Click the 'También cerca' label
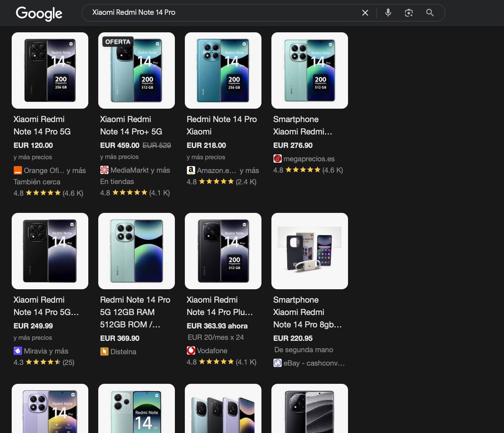 pyautogui.click(x=37, y=182)
